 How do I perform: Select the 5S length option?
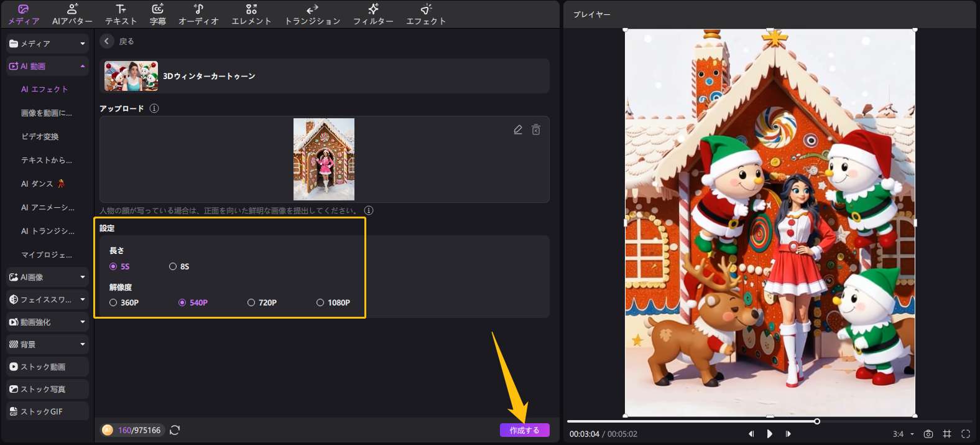120,266
